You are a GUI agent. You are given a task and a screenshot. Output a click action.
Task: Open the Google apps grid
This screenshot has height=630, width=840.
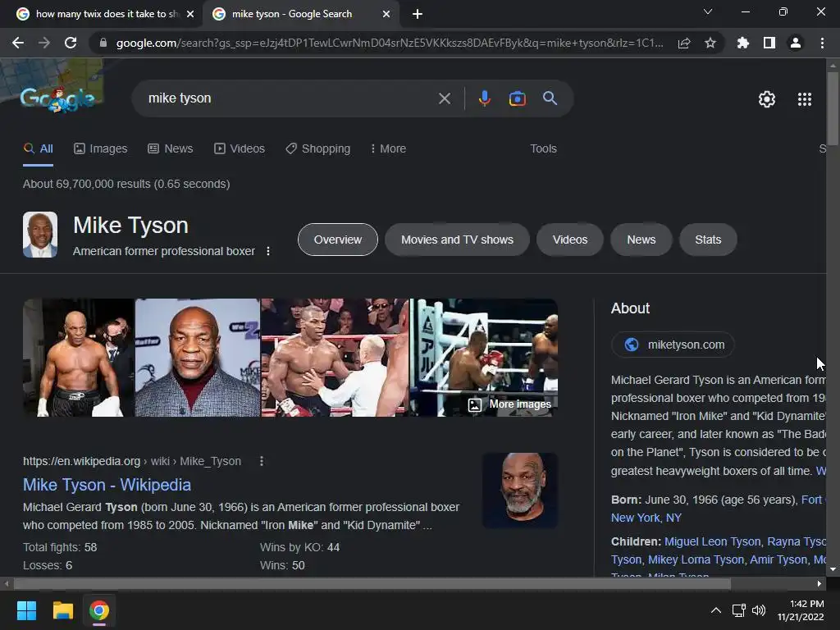[x=804, y=99]
